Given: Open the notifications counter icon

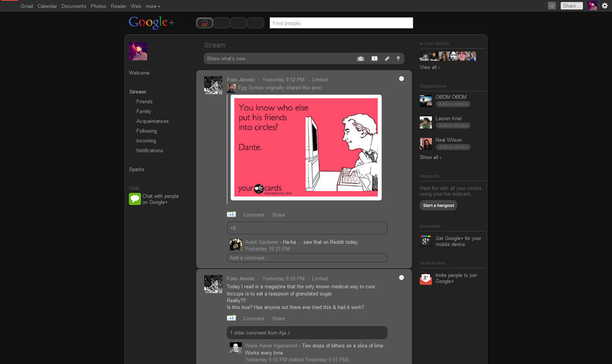Looking at the screenshot, I should coord(551,5).
